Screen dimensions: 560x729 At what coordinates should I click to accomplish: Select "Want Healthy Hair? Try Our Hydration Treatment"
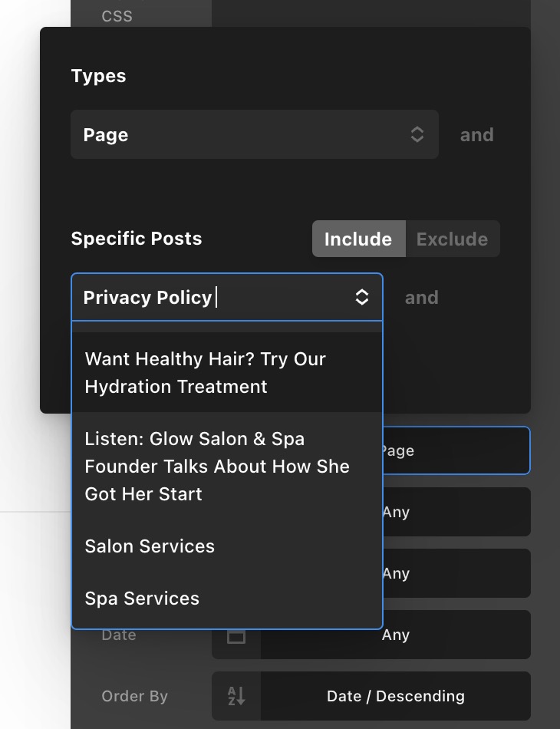(206, 373)
